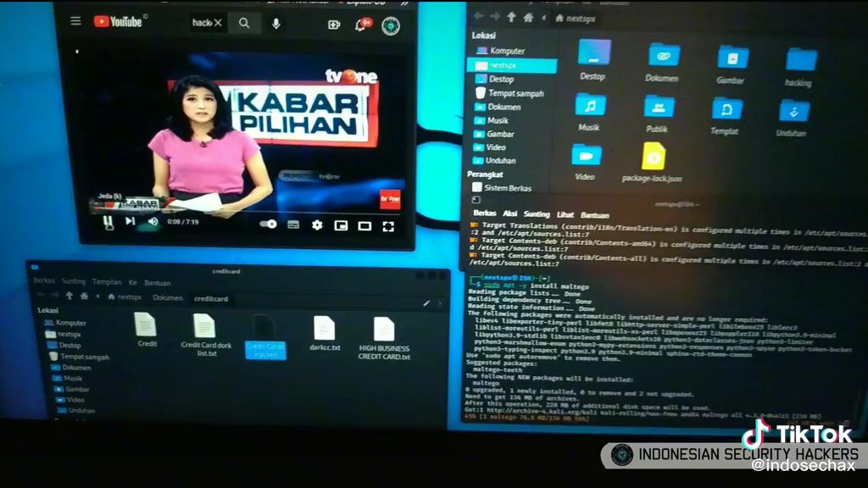Open video settings gear
Viewport: 868px width, 488px height.
coord(317,225)
